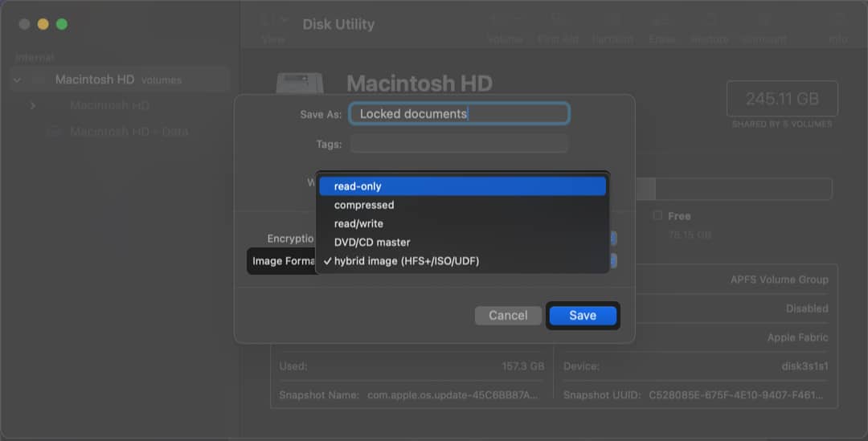
Task: Edit the Save As name field
Action: click(x=459, y=113)
